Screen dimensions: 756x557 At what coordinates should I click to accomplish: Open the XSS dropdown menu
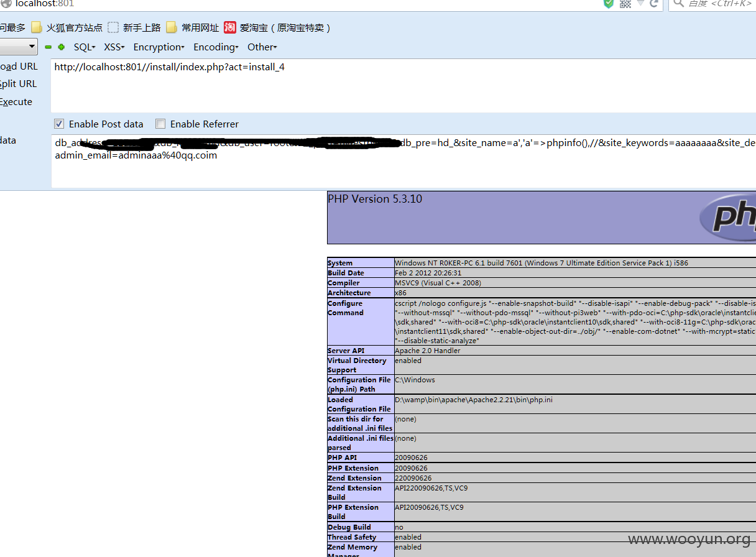pos(114,47)
